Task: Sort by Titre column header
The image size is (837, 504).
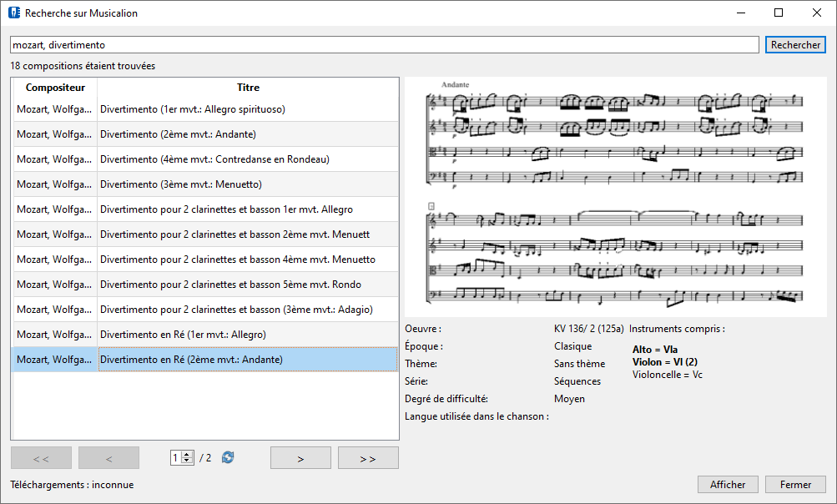Action: (x=248, y=88)
